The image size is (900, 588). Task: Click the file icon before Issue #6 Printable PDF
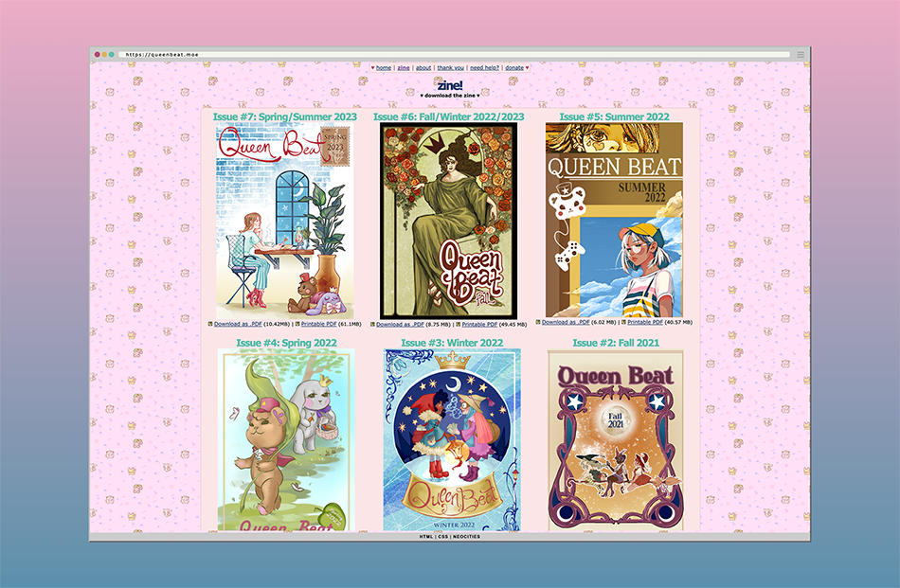click(458, 324)
